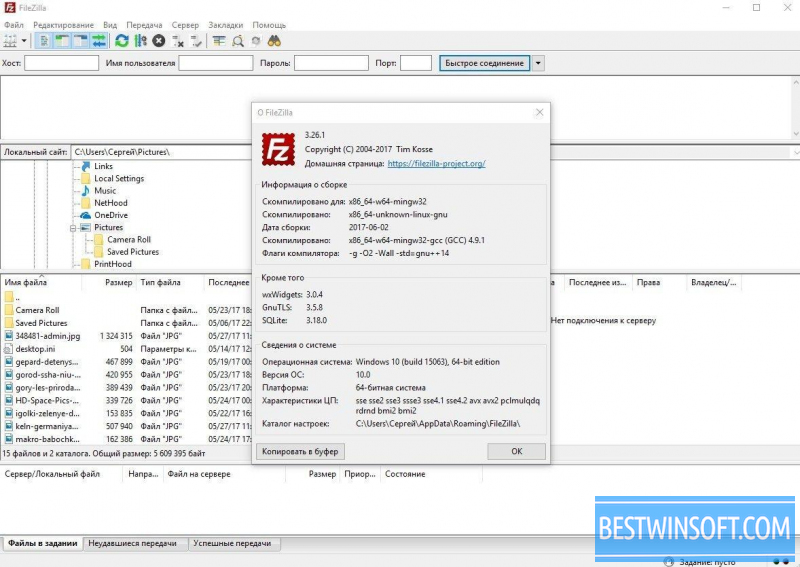Click the disconnect from server icon
The height and width of the screenshot is (567, 800).
[178, 41]
